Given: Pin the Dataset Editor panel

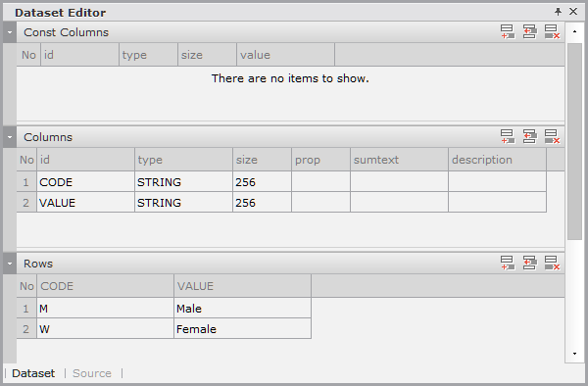Looking at the screenshot, I should pos(558,12).
